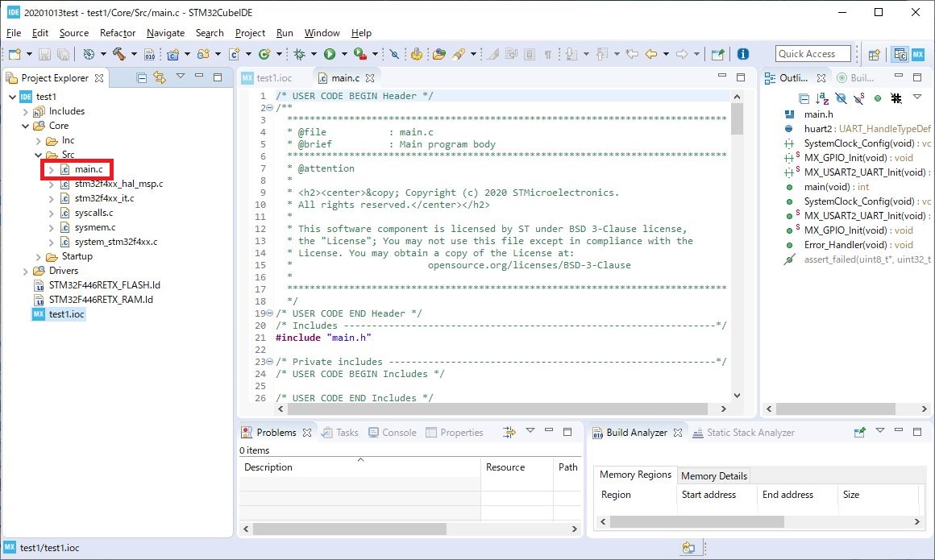This screenshot has width=935, height=560.
Task: Click Collapse All in Outline panel
Action: click(x=804, y=97)
